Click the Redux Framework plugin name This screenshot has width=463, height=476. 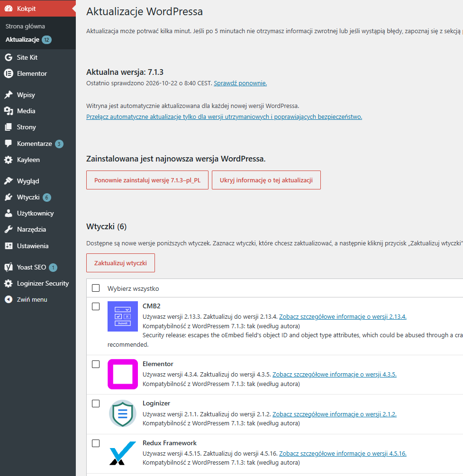tap(170, 443)
